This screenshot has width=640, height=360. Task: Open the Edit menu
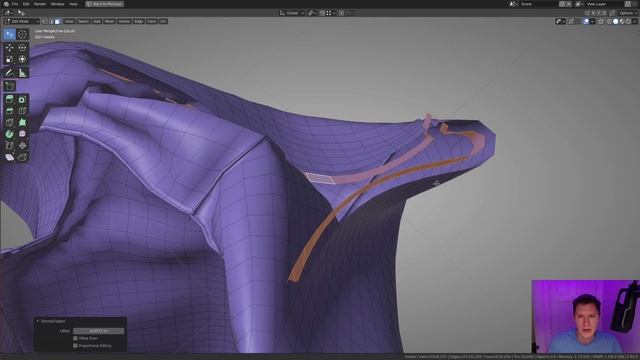click(x=26, y=4)
